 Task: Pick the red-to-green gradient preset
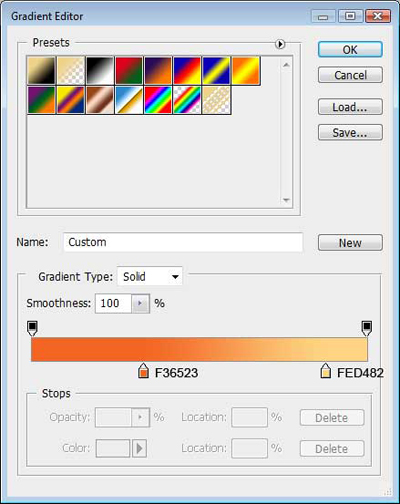(129, 70)
